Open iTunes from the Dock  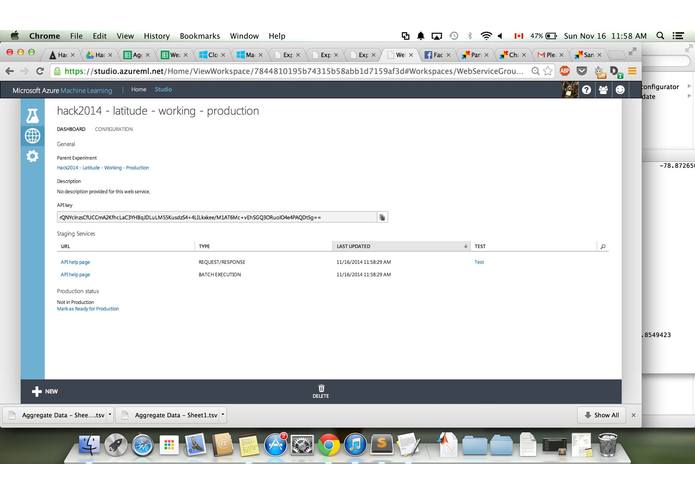(x=355, y=444)
